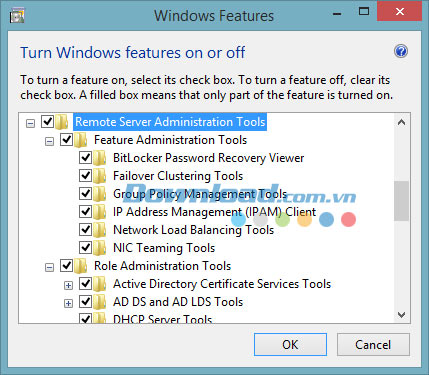Click folder icon beside Remote Server Administration Tools
This screenshot has width=429, height=375.
(62, 122)
